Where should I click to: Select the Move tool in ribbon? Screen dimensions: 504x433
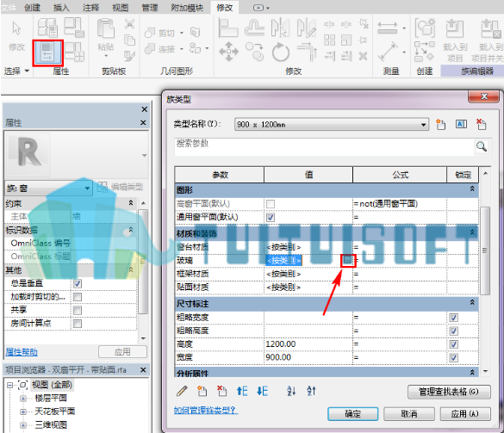(x=228, y=52)
